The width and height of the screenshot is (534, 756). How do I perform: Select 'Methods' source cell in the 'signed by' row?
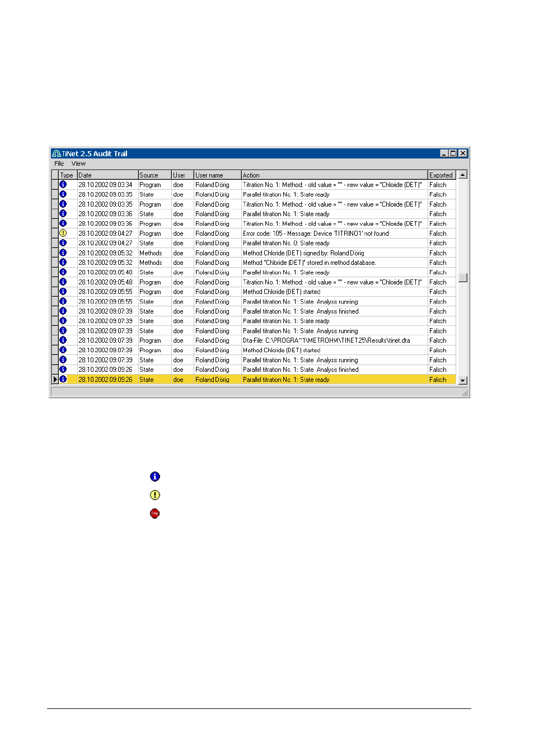[154, 253]
